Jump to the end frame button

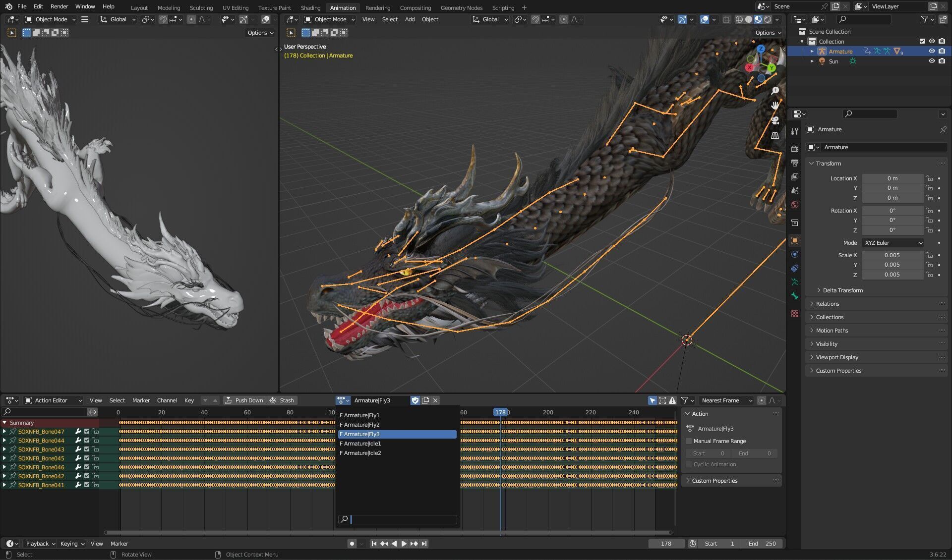point(424,544)
